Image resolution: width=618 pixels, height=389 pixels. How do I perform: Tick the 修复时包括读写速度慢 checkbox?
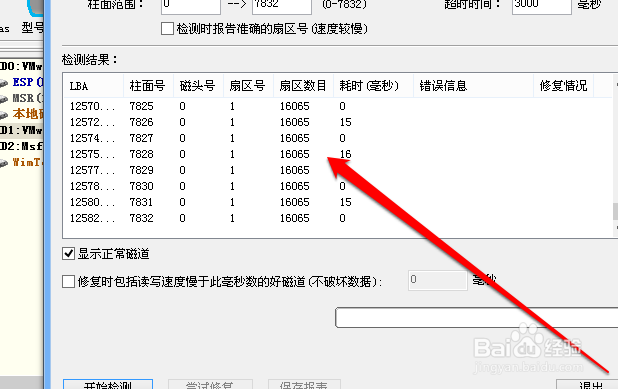click(x=69, y=281)
